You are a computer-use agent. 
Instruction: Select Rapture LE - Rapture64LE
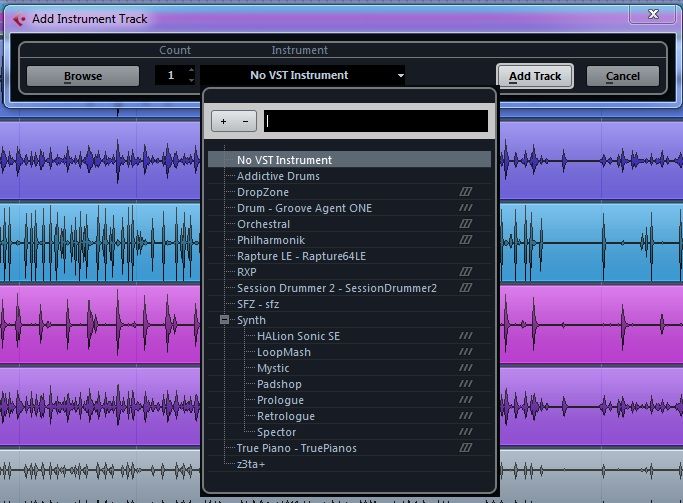349,256
